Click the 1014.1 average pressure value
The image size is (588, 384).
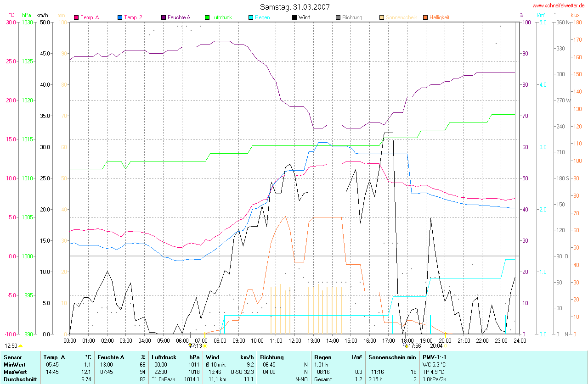[192, 379]
